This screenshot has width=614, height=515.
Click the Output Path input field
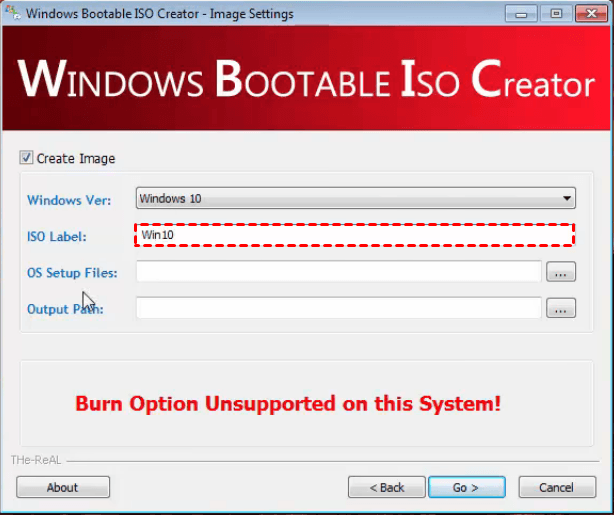tap(339, 308)
